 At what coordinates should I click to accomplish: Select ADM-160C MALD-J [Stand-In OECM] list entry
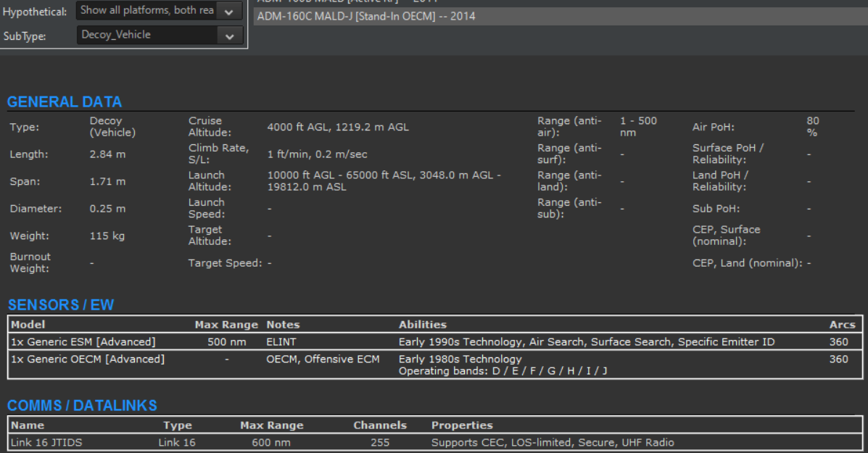[561, 17]
